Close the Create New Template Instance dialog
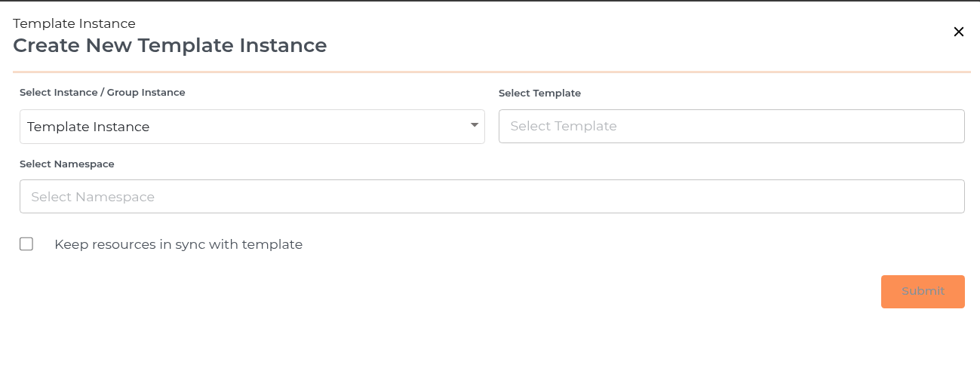The height and width of the screenshot is (386, 980). coord(959,32)
